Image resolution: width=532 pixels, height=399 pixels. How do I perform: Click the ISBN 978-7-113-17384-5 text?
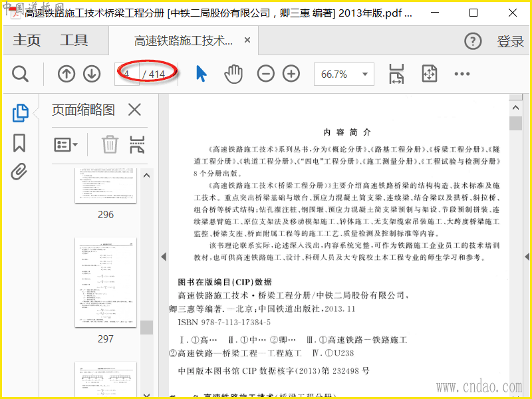224,323
